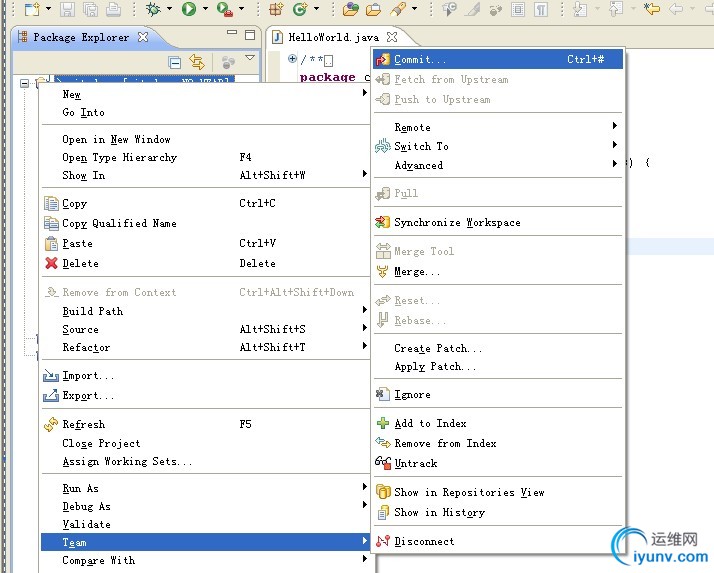
Task: Choose Validate from context menu
Action: (x=205, y=525)
